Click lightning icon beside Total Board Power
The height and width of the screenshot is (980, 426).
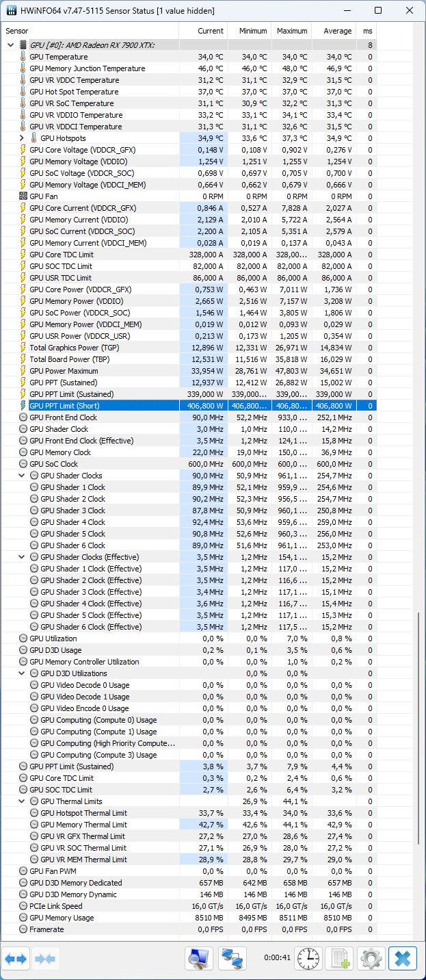[x=23, y=359]
